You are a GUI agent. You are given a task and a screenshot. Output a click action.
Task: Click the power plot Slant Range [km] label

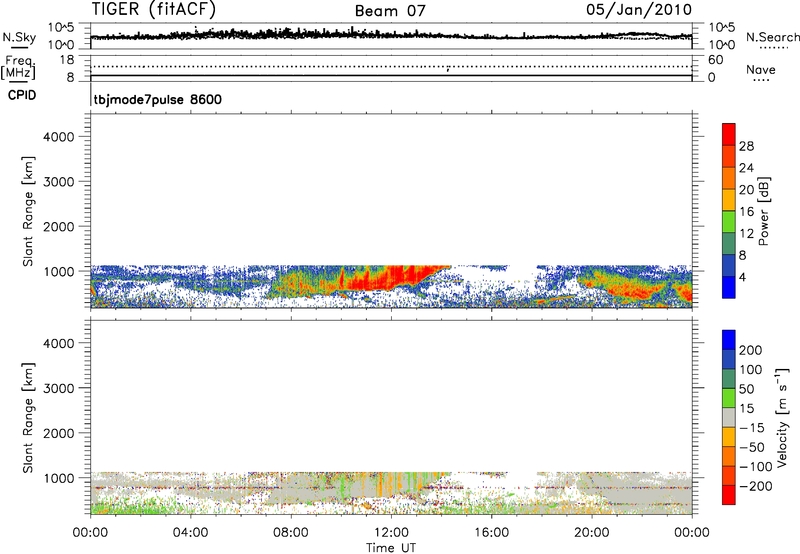tap(28, 211)
